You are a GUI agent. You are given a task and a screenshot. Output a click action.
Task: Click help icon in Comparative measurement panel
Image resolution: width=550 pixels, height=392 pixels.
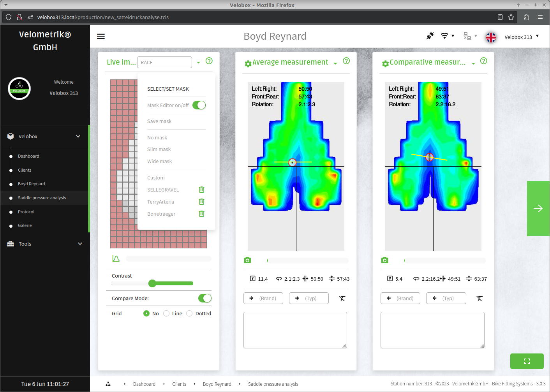click(x=483, y=61)
